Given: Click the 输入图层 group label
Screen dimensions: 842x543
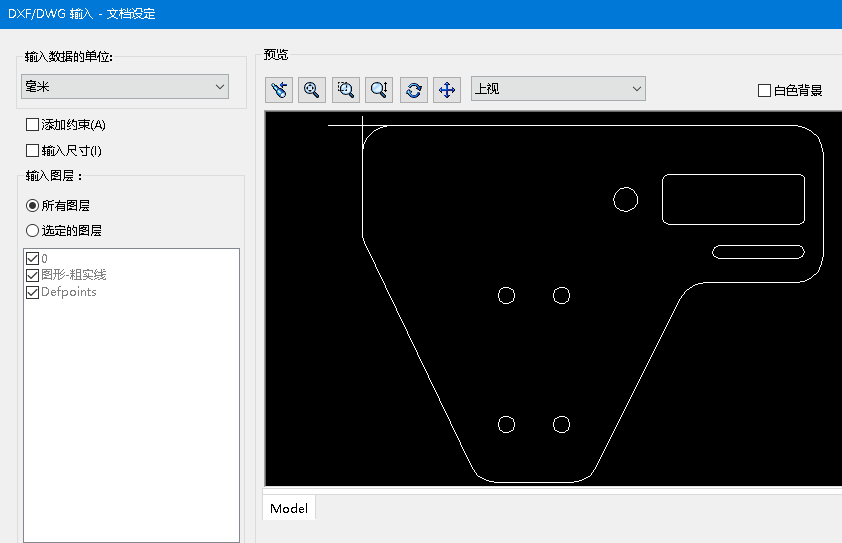Looking at the screenshot, I should point(54,176).
